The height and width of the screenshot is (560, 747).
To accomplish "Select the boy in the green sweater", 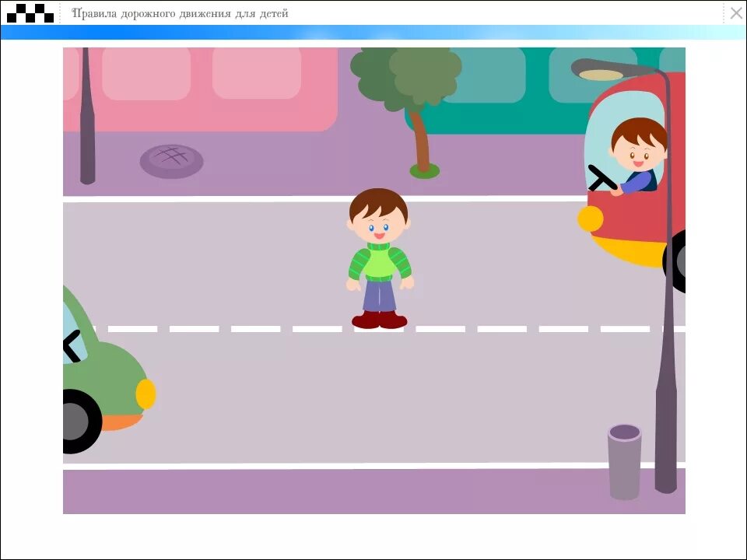I will point(380,258).
